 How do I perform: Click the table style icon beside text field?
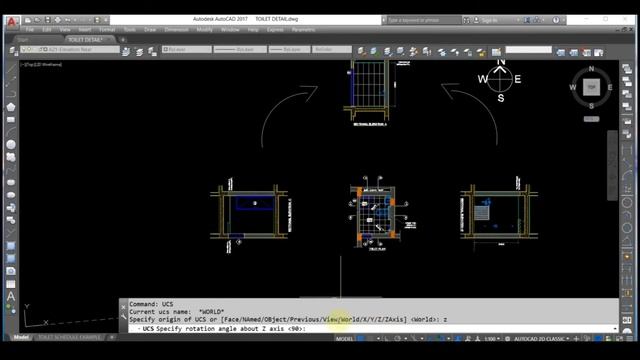(x=496, y=51)
